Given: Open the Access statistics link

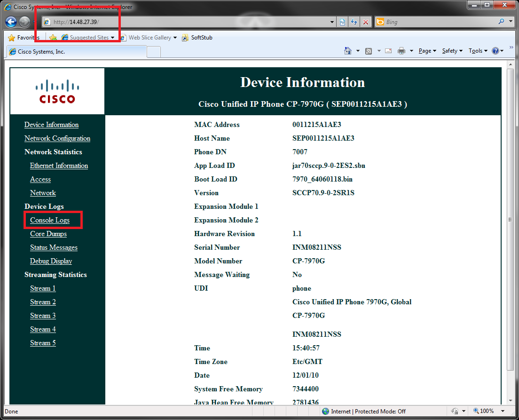Looking at the screenshot, I should 40,179.
